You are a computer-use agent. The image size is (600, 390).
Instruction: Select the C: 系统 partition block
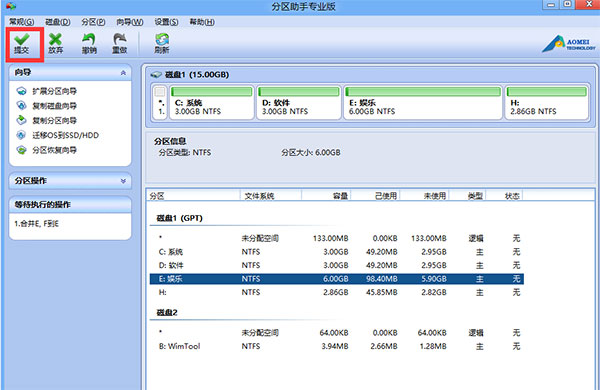212,103
